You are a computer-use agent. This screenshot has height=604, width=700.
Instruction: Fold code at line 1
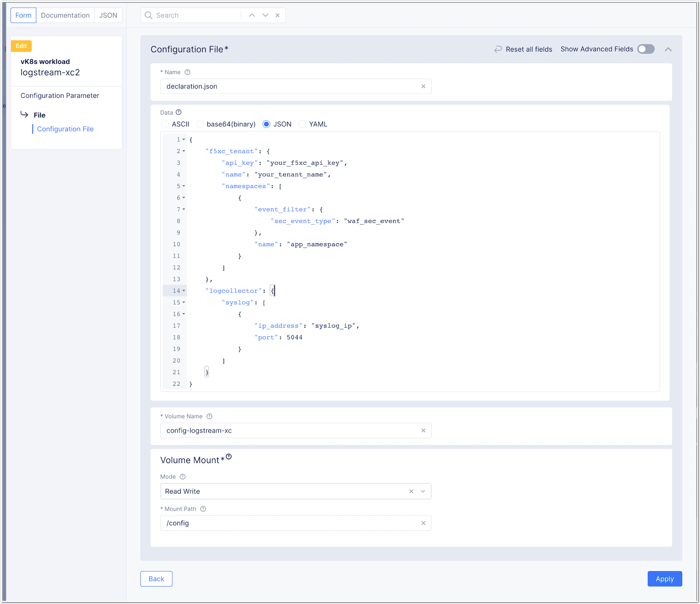(x=184, y=140)
